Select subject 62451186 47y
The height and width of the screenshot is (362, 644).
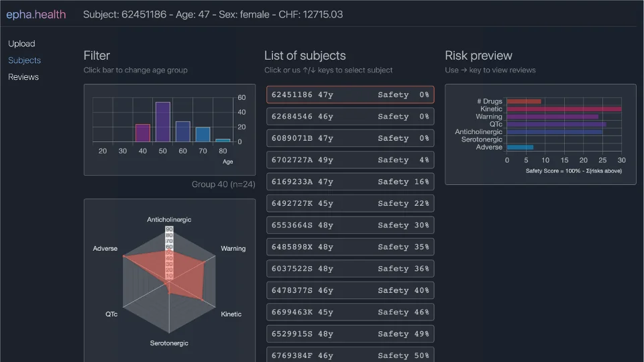[350, 95]
